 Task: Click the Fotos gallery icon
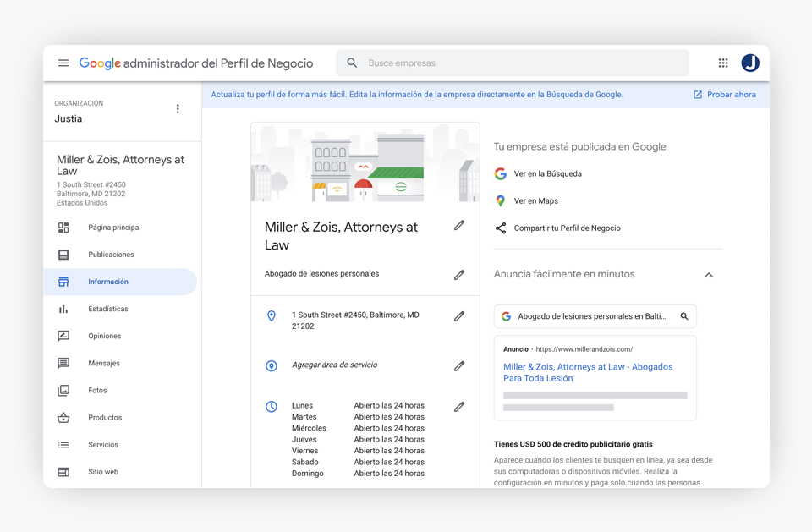63,391
